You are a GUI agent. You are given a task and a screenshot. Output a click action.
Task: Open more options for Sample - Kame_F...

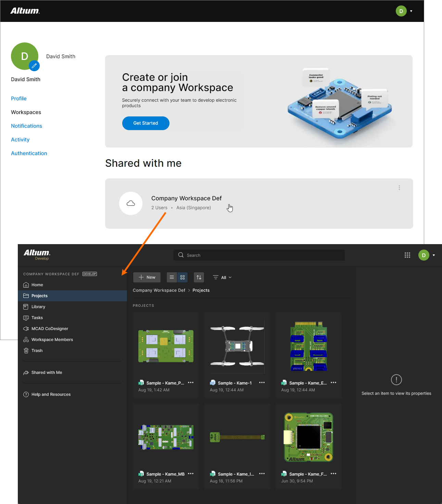[333, 474]
